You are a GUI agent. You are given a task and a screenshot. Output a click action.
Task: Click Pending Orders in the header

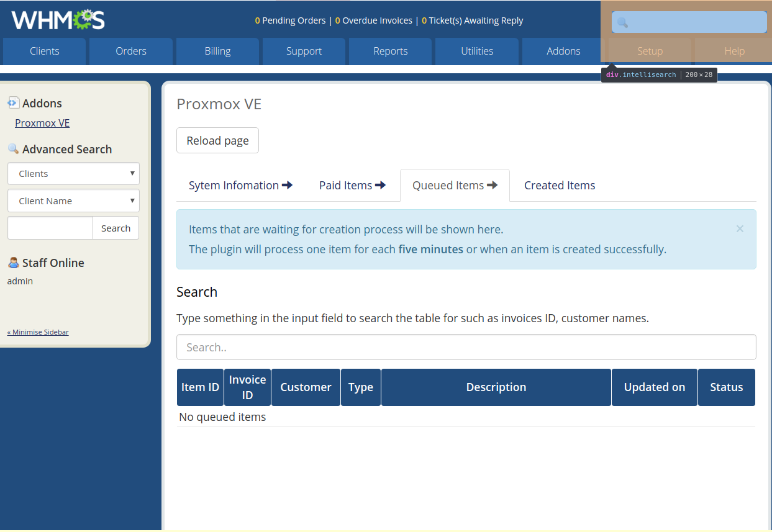(x=290, y=20)
